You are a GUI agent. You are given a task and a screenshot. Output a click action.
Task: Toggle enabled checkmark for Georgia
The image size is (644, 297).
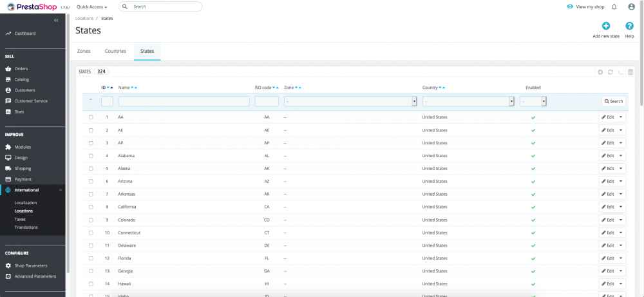[533, 271]
